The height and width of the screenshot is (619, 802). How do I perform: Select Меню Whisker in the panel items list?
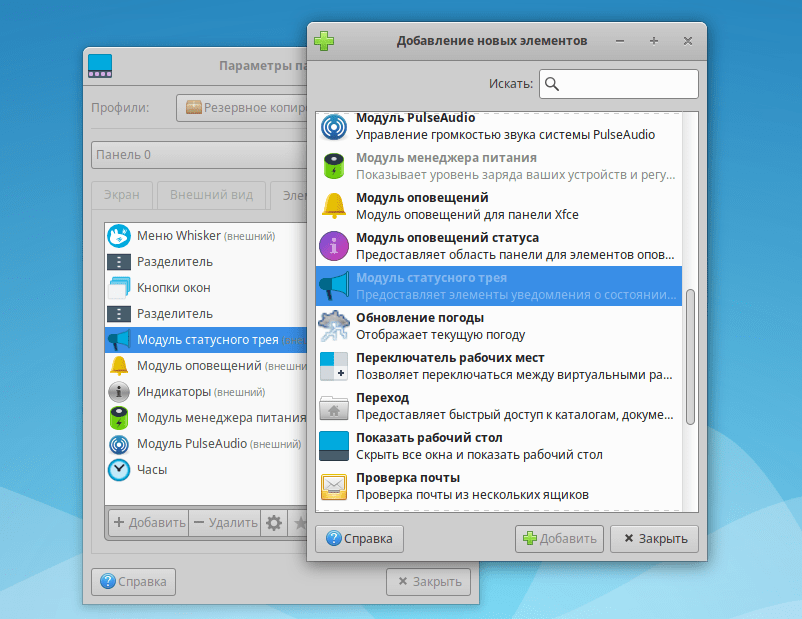click(206, 236)
